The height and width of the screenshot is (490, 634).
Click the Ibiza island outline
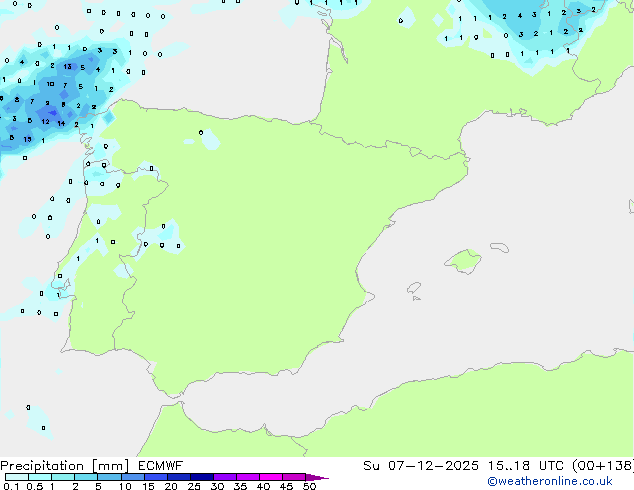click(414, 288)
